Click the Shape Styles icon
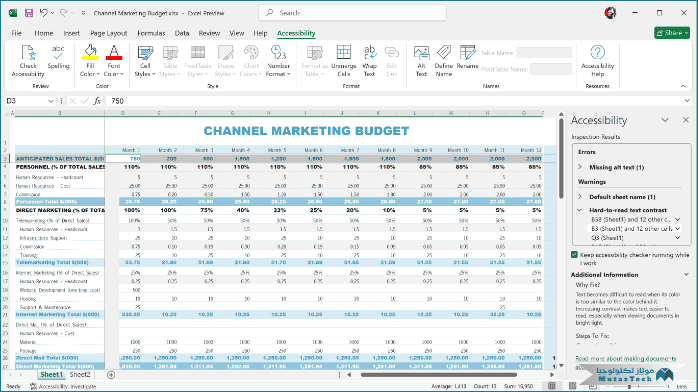Screen dimensions: 698x392 pos(225,53)
